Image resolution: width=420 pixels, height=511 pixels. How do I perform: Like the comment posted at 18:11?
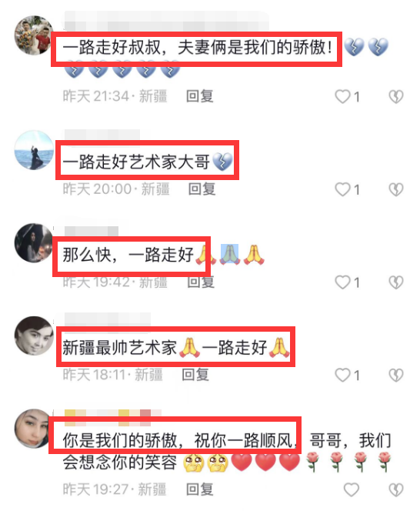[342, 375]
